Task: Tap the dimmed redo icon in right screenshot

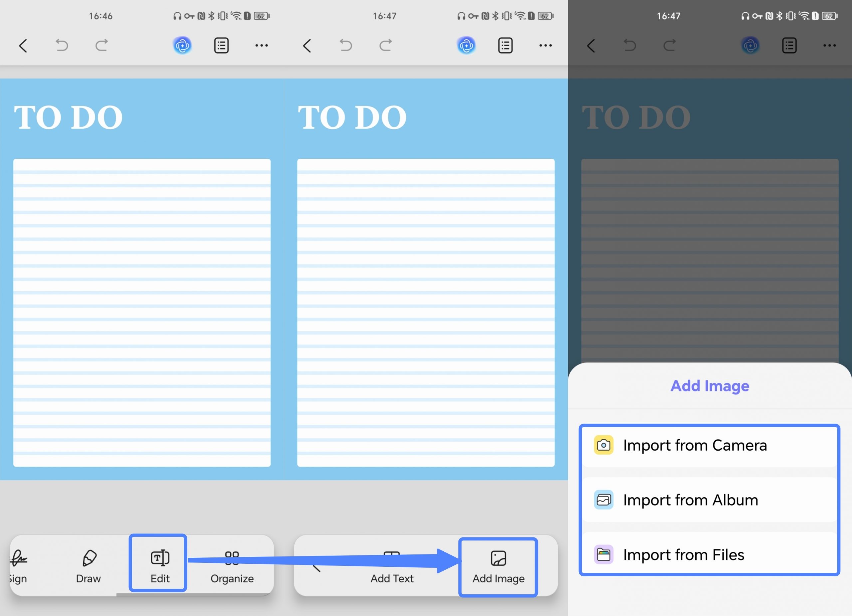Action: (x=669, y=46)
